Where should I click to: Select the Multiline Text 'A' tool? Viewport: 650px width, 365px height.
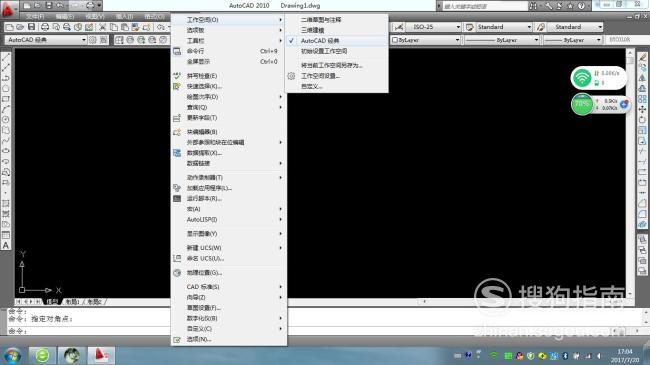tap(6, 245)
